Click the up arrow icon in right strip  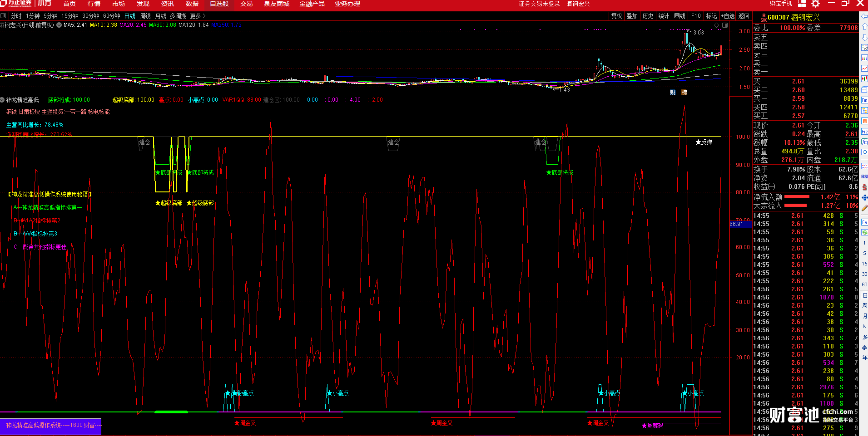click(864, 27)
